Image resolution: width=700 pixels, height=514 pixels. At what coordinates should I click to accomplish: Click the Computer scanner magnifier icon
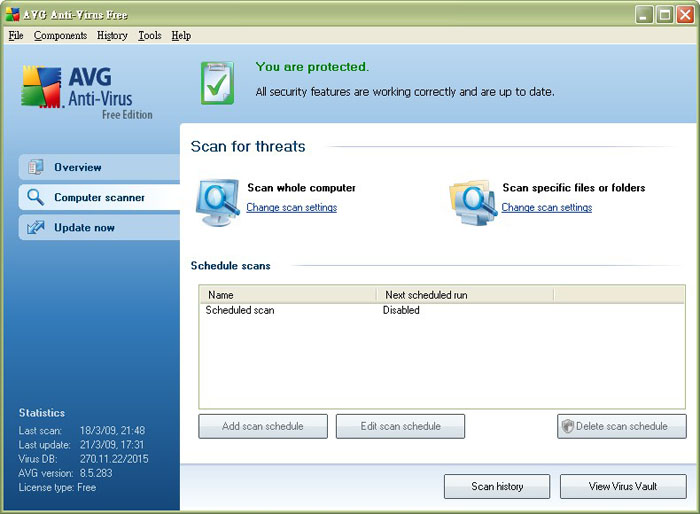pos(36,197)
